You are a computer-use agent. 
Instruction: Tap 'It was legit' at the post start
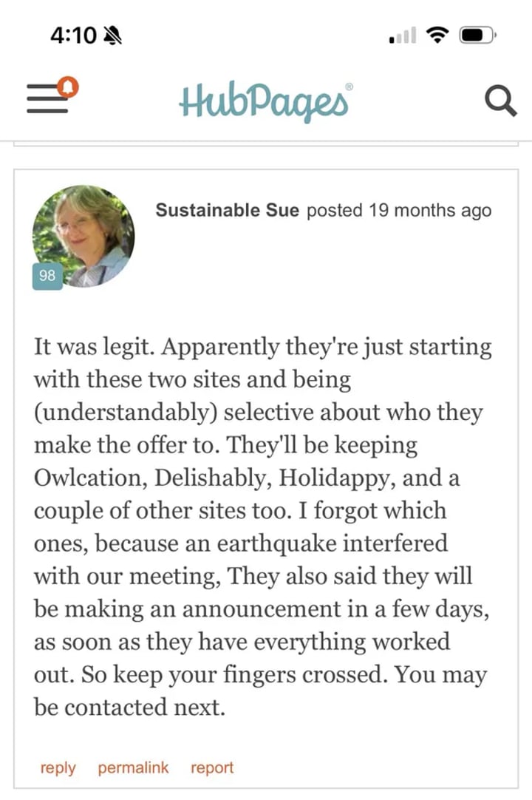click(93, 348)
